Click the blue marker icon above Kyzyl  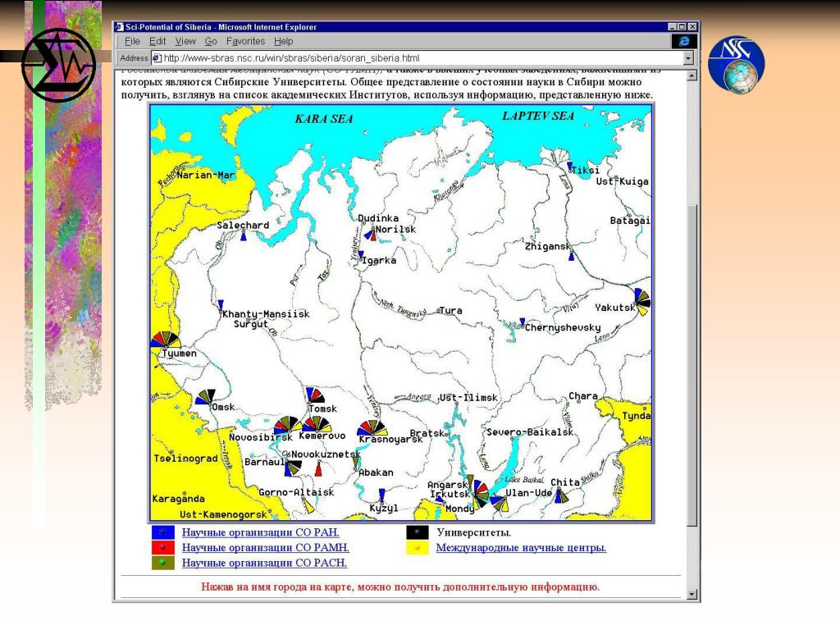(x=381, y=495)
